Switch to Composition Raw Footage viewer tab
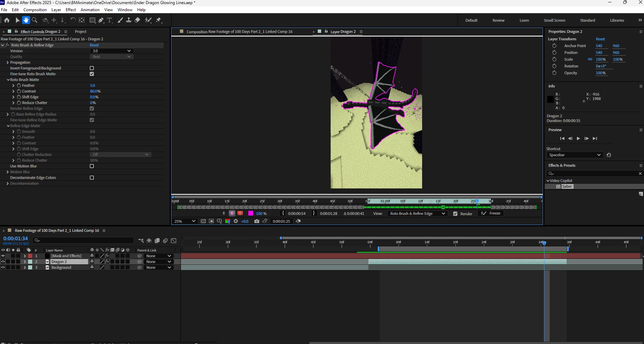The image size is (644, 344). click(239, 32)
